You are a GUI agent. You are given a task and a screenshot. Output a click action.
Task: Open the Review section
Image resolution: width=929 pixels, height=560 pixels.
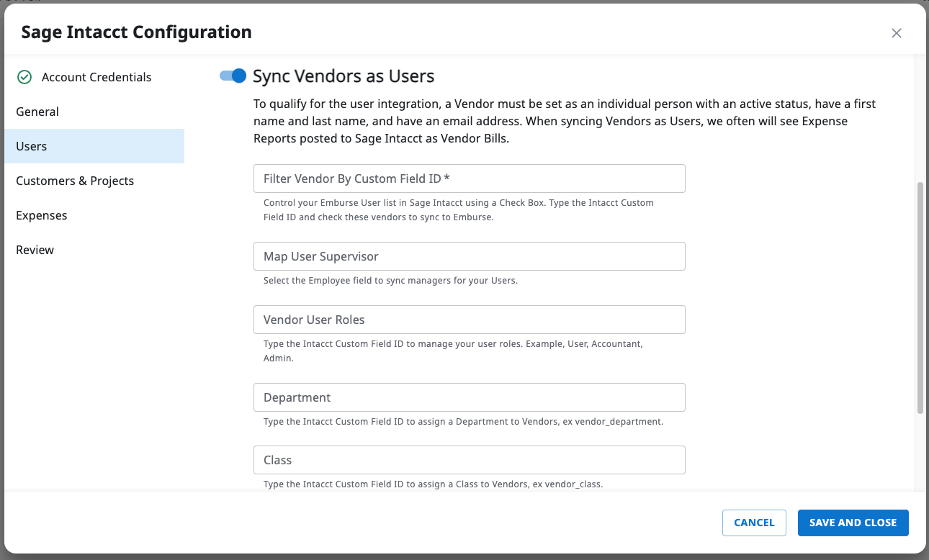click(x=94, y=250)
